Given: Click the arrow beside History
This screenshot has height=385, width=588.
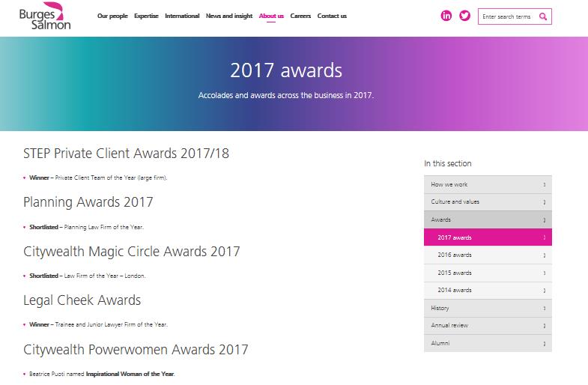Looking at the screenshot, I should click(545, 308).
